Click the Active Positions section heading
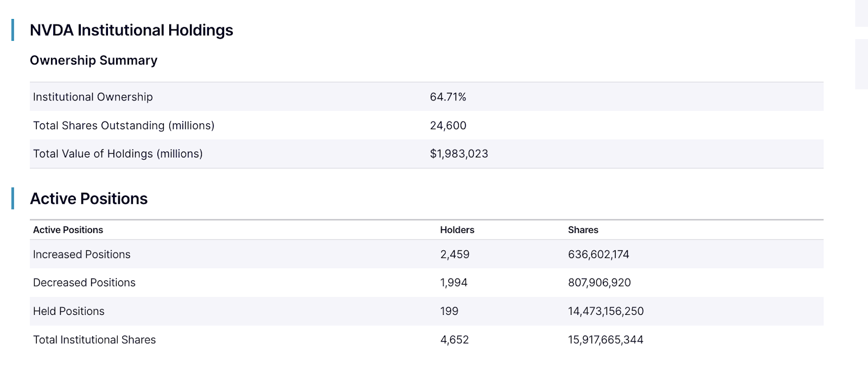This screenshot has height=366, width=868. (88, 199)
